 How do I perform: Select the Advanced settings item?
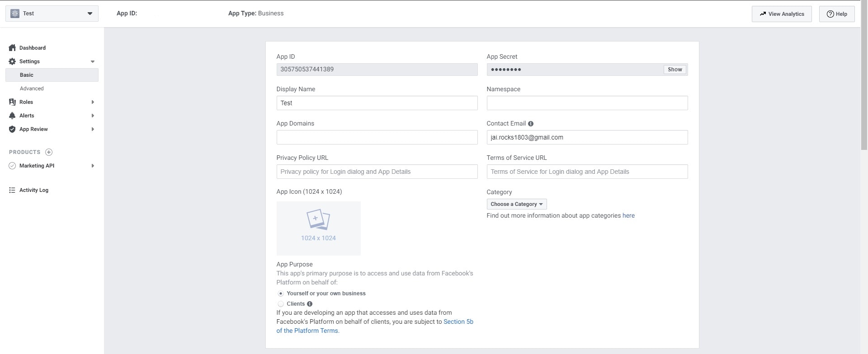tap(32, 88)
